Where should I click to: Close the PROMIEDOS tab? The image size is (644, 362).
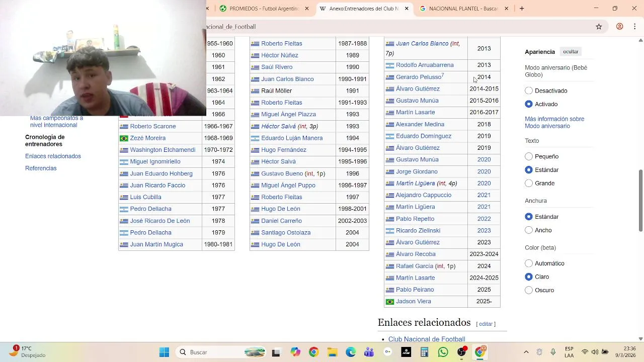click(x=307, y=9)
